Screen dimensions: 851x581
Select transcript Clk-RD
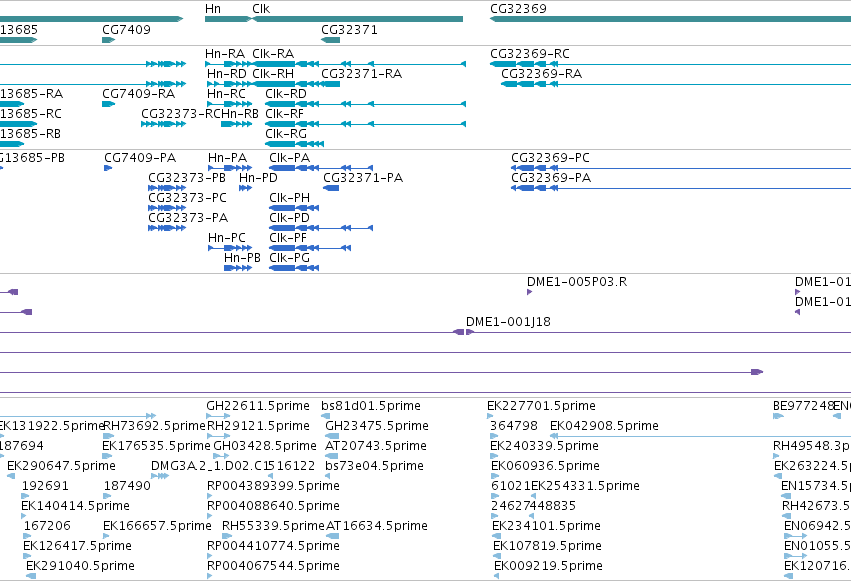pyautogui.click(x=286, y=94)
